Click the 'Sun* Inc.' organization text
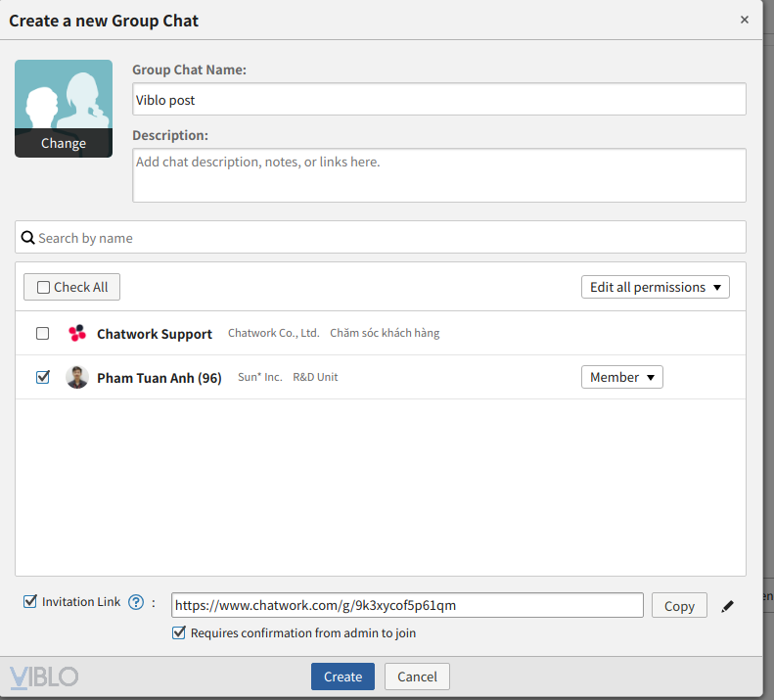This screenshot has height=700, width=774. [260, 377]
